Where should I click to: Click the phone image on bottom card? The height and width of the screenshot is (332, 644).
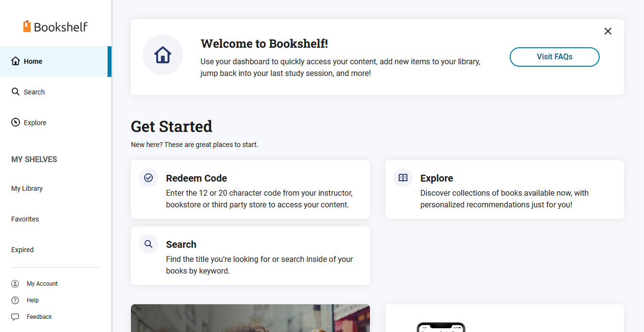[x=441, y=327]
